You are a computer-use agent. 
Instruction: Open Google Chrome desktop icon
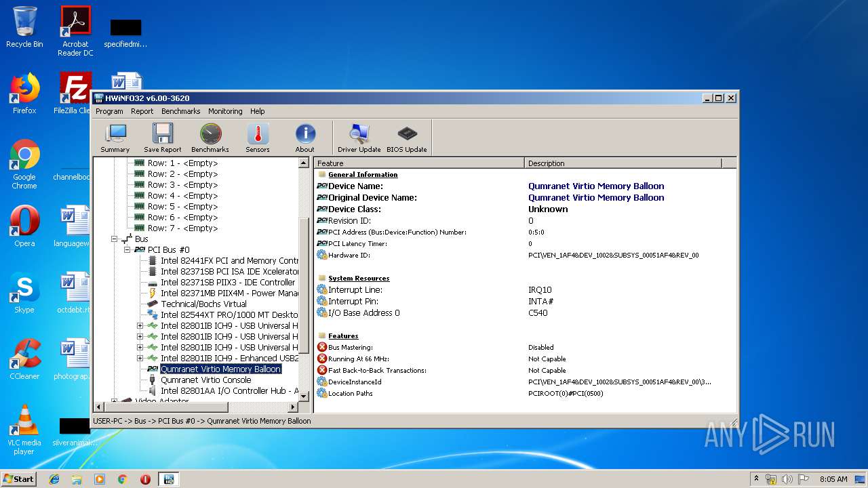pos(24,165)
